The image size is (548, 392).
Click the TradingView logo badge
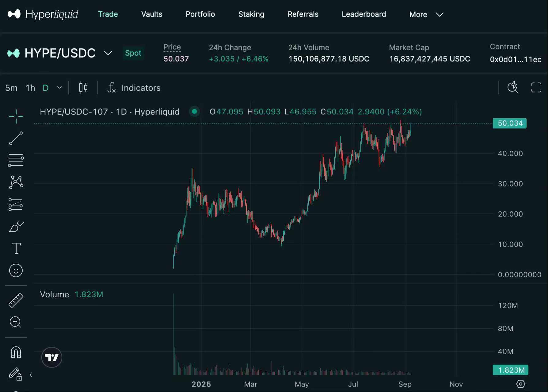(52, 357)
